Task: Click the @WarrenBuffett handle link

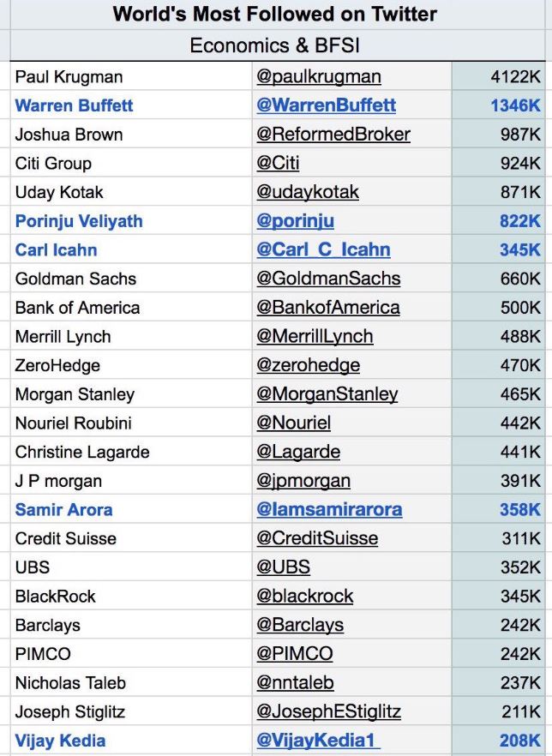Action: pos(326,105)
